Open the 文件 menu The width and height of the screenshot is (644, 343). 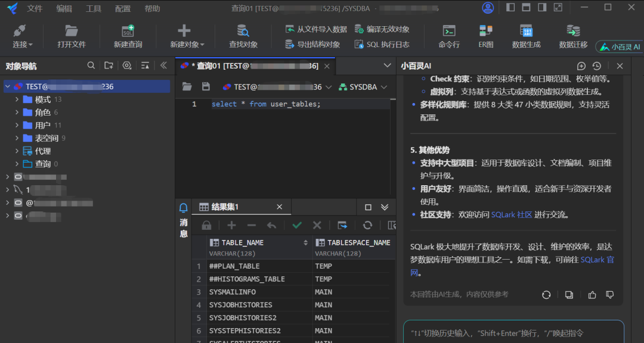[x=35, y=8]
